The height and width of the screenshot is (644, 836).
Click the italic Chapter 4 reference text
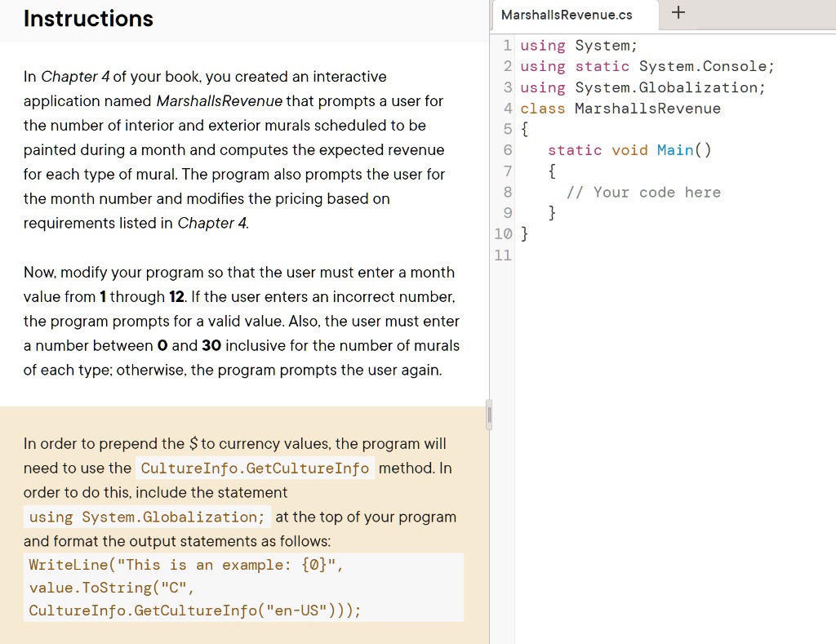pyautogui.click(x=75, y=76)
